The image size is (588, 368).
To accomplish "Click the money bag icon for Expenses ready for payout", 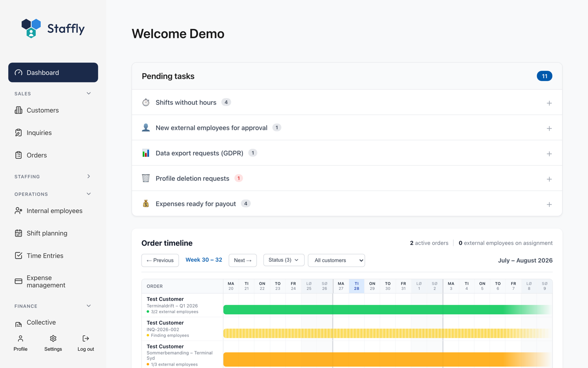I will 146,203.
